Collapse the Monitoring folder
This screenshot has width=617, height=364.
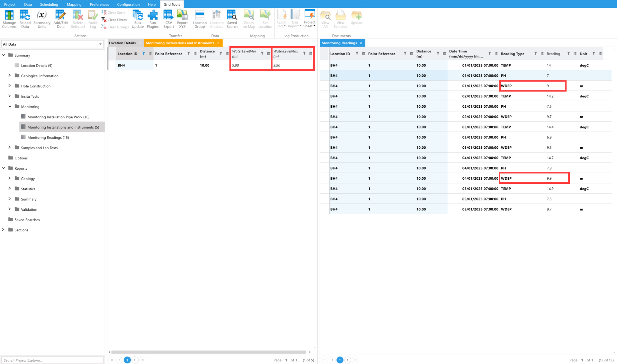(x=10, y=107)
